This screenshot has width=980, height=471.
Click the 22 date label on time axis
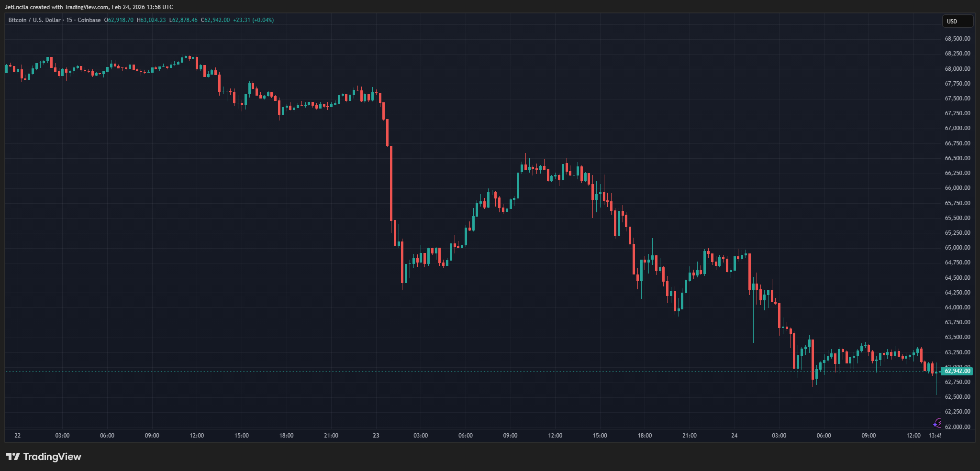(18, 436)
